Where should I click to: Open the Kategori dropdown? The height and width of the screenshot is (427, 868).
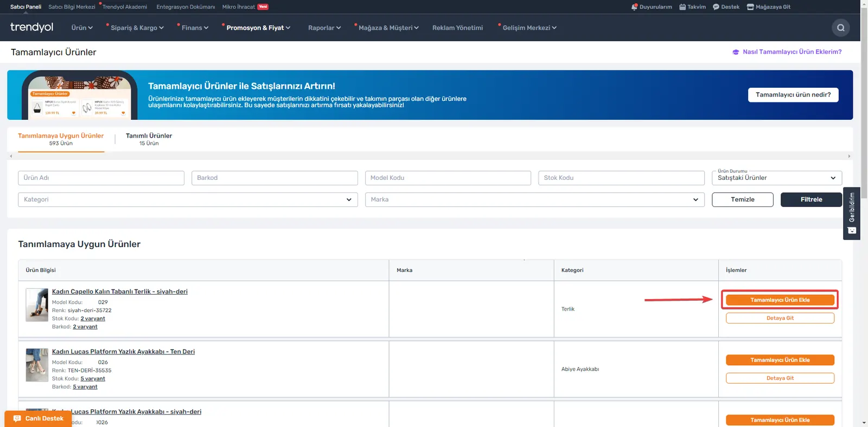[188, 199]
